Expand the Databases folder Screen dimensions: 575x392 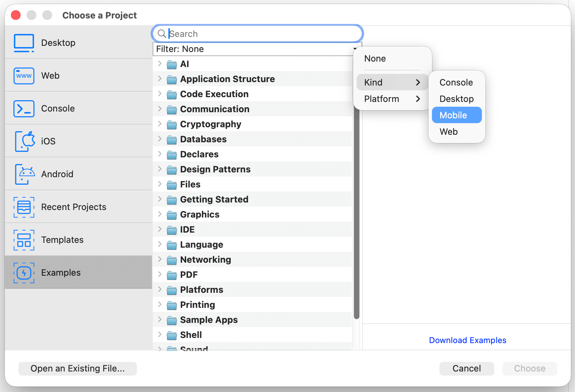click(x=160, y=139)
